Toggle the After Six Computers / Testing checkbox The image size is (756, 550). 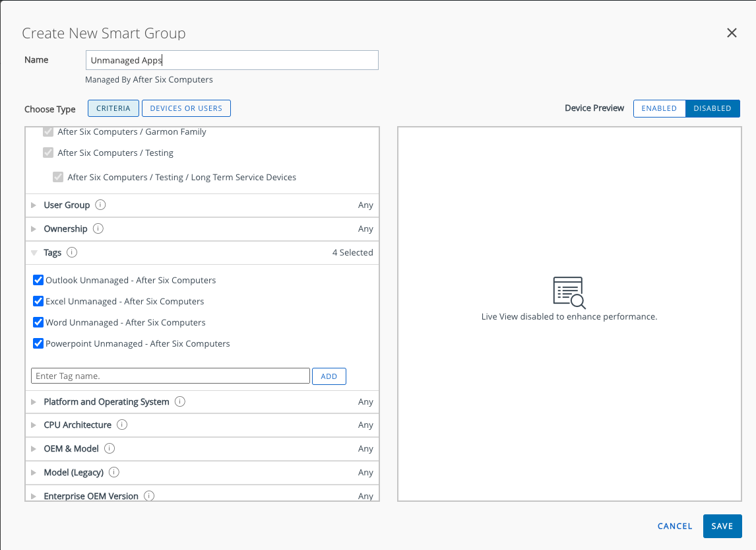click(x=47, y=153)
